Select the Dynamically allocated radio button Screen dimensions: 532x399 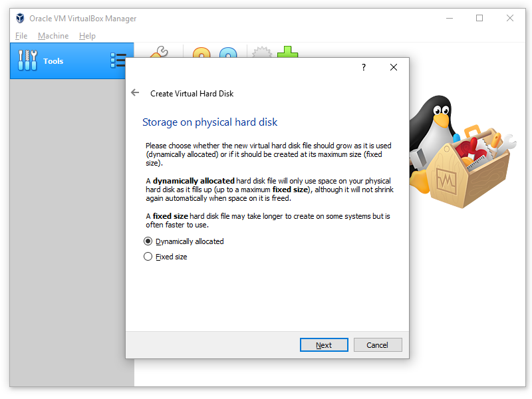tap(148, 241)
